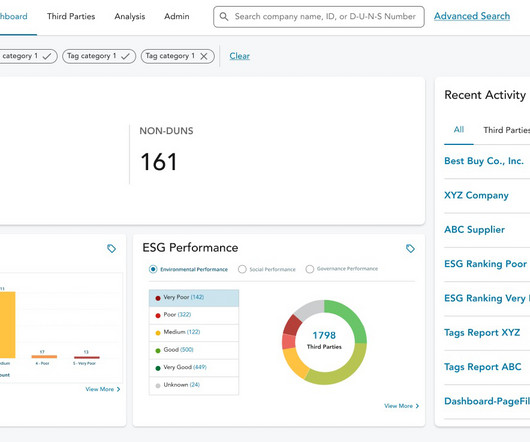Select Environmental Performance radio button
The height and width of the screenshot is (442, 530).
click(153, 269)
